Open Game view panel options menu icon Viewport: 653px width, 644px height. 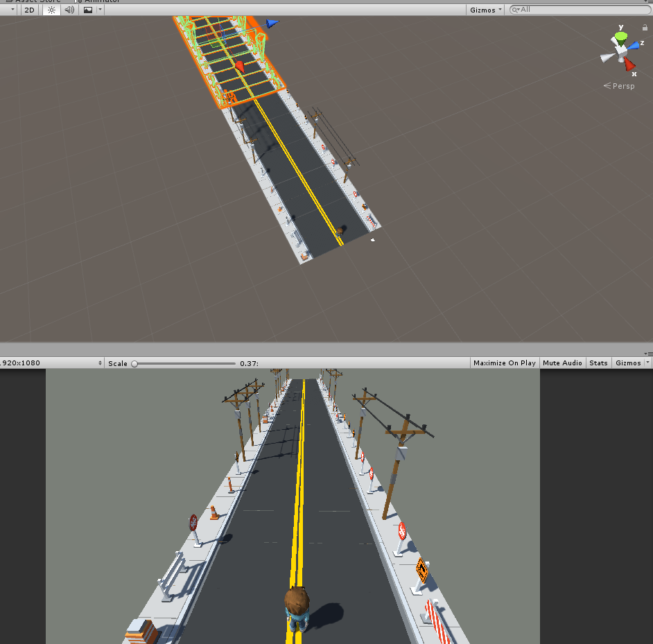(648, 354)
